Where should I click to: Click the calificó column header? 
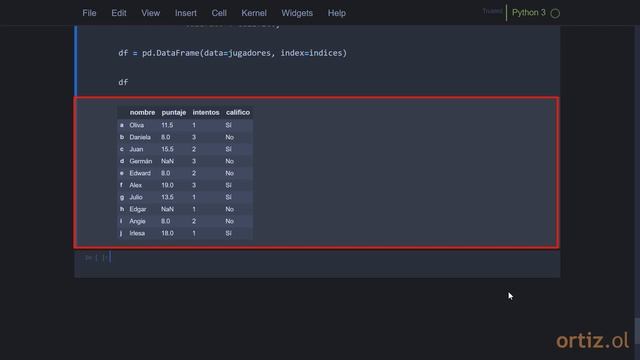click(238, 112)
